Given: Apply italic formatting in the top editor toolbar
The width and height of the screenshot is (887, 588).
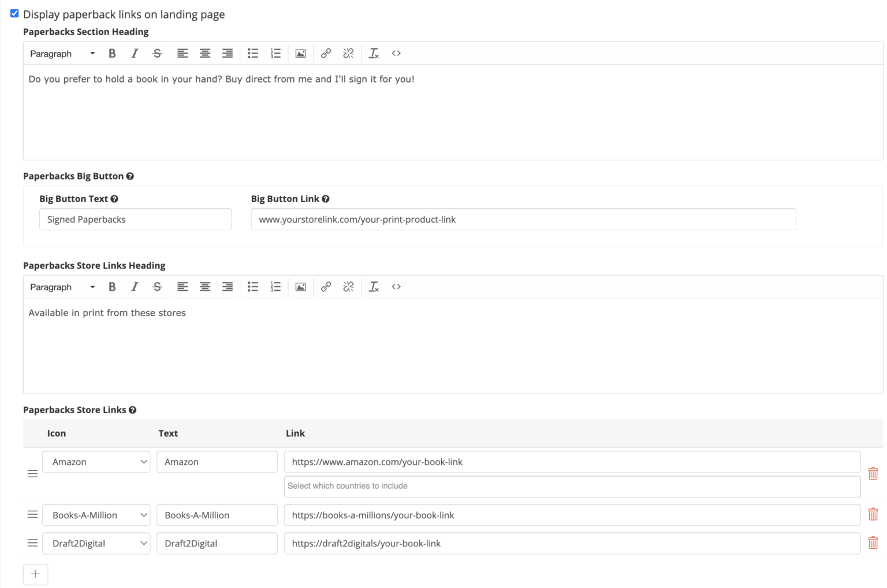Looking at the screenshot, I should tap(135, 53).
